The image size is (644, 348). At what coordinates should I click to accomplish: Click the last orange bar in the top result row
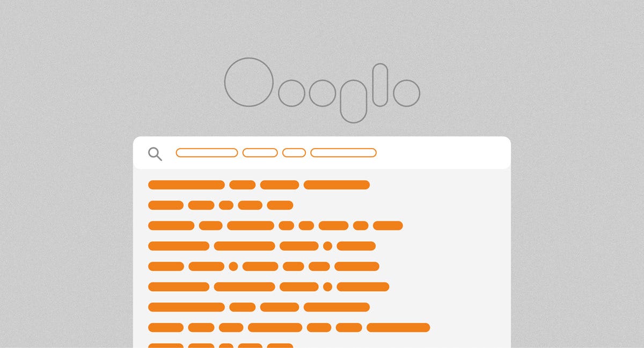[x=336, y=185]
